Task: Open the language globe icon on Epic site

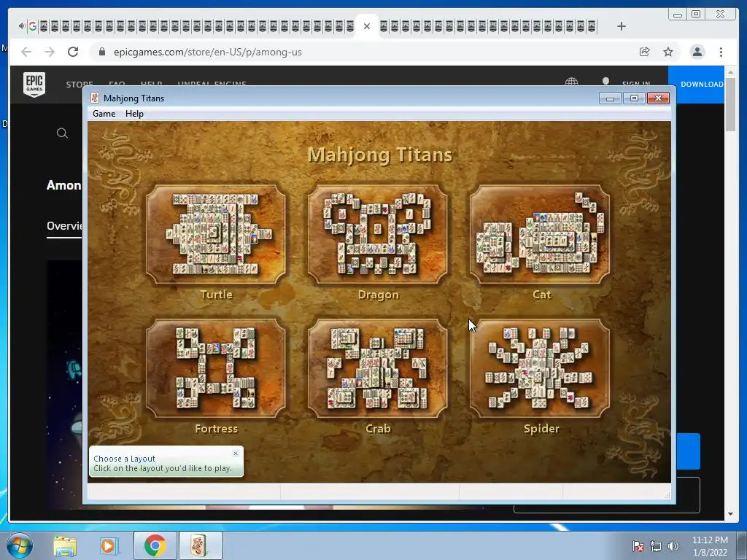Action: tap(572, 82)
